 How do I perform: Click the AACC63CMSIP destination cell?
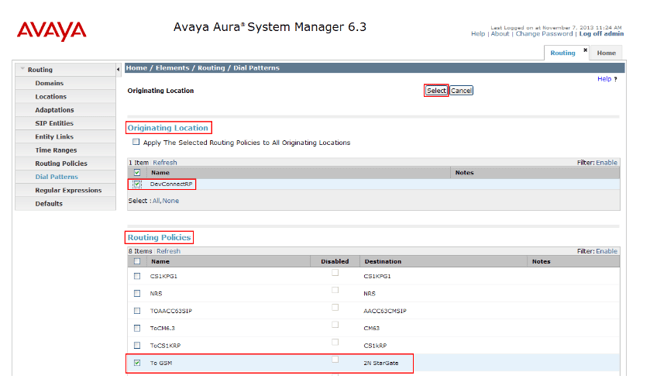(x=385, y=311)
